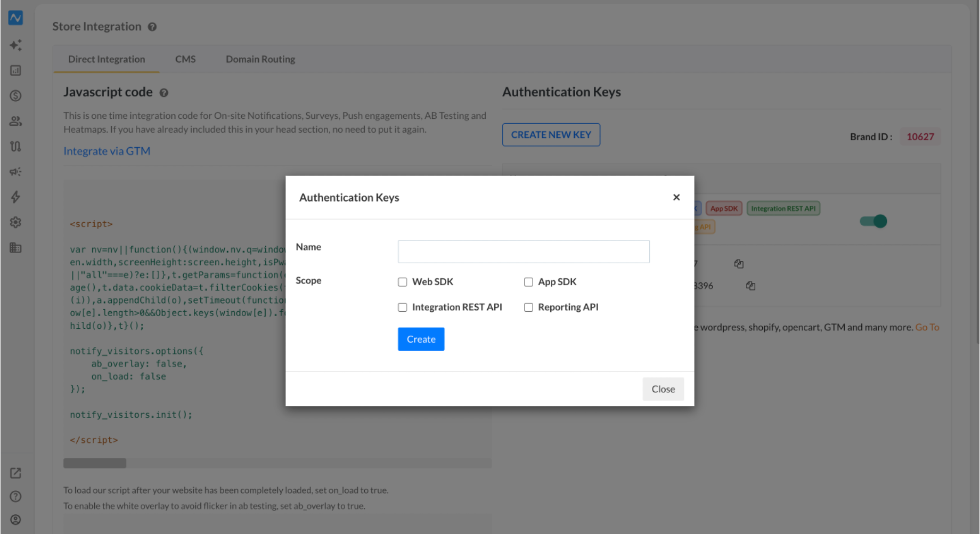This screenshot has width=980, height=534.
Task: Open the journey path icon in the sidebar
Action: point(15,146)
